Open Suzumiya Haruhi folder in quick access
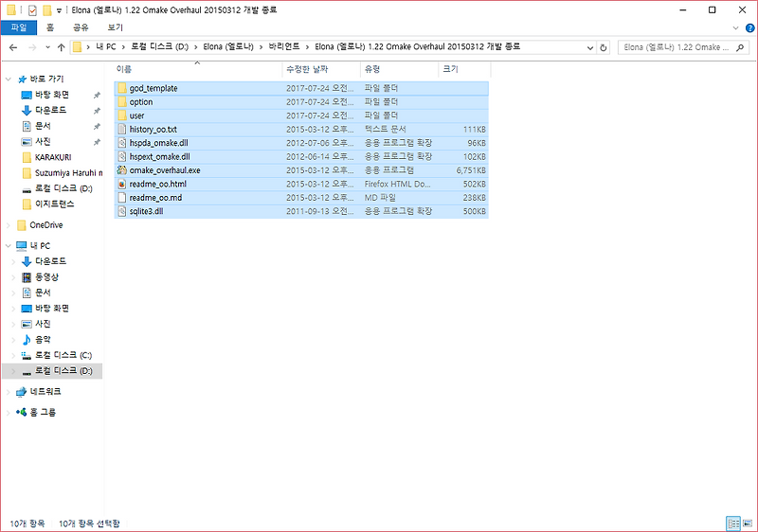This screenshot has width=758, height=532. click(68, 173)
